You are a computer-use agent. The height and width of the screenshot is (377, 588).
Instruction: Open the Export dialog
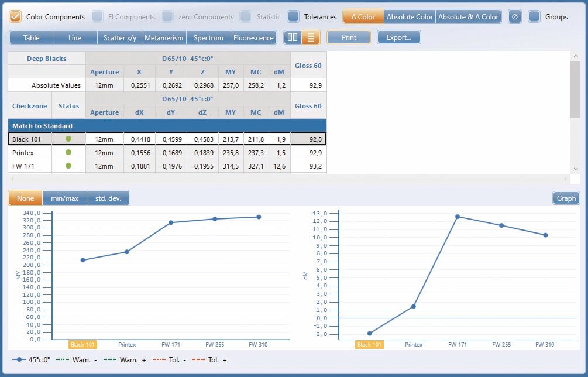coord(399,37)
